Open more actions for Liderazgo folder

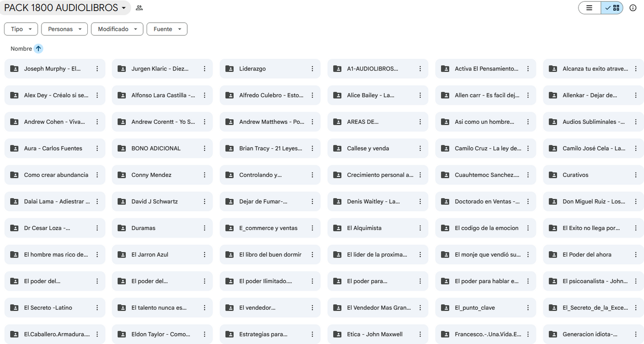pos(312,69)
